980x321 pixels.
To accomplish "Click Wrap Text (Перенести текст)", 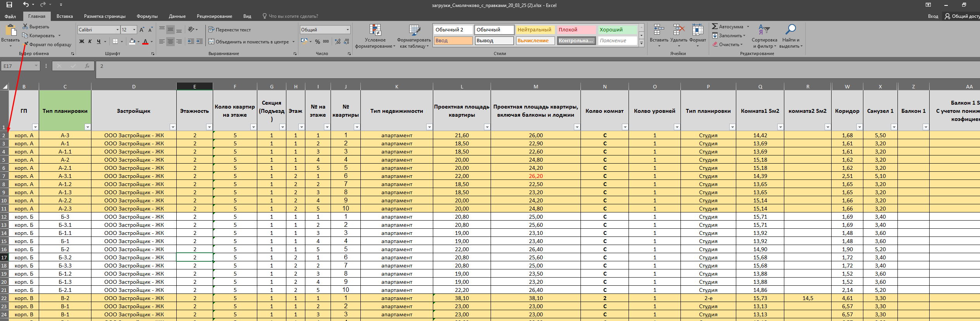I will [229, 30].
